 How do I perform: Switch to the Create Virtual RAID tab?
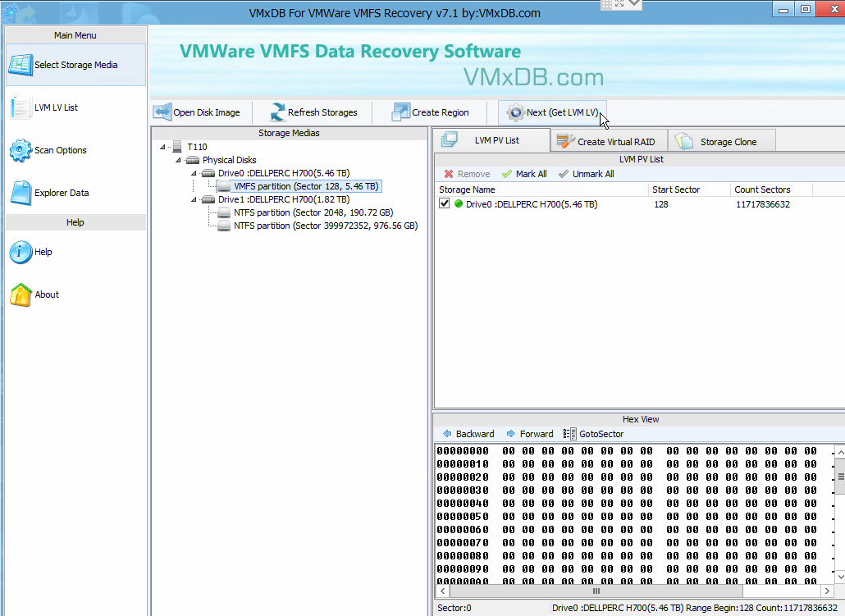pos(609,141)
